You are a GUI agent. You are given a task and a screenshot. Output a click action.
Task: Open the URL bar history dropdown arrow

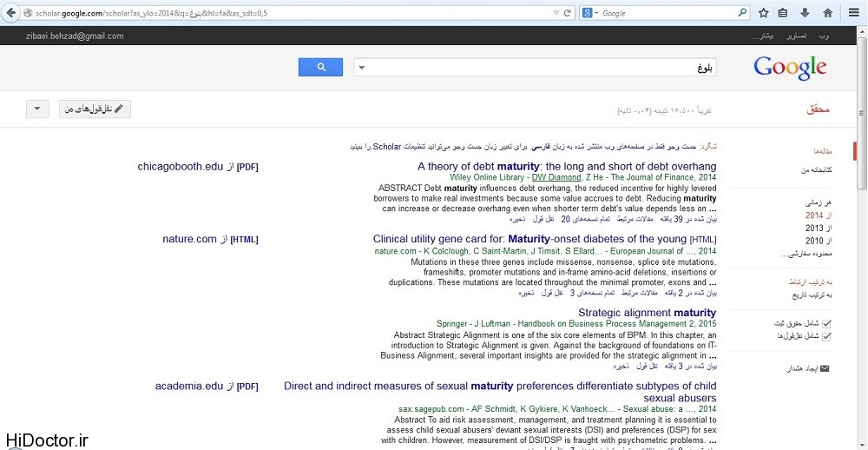556,13
